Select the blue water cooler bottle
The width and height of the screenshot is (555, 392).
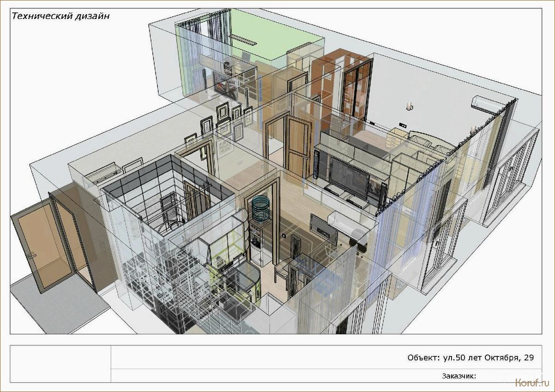click(x=262, y=208)
